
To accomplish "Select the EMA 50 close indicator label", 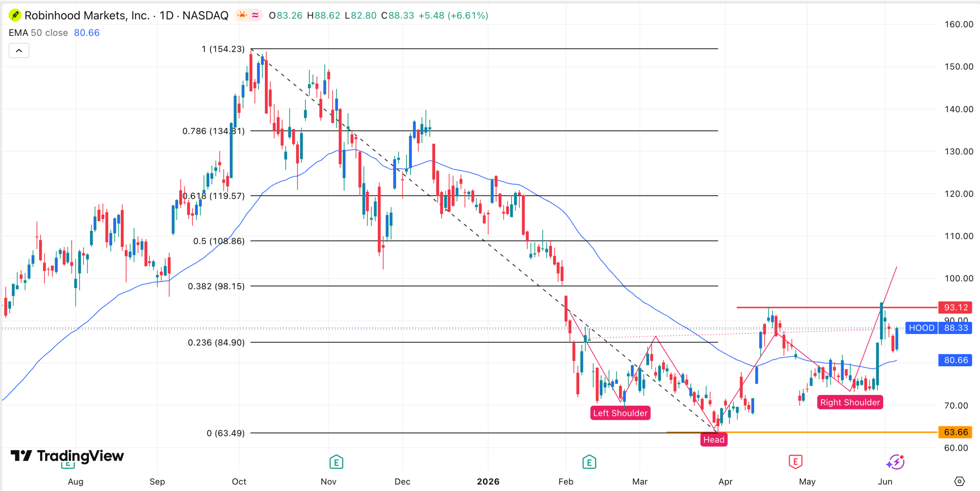I will pyautogui.click(x=38, y=33).
